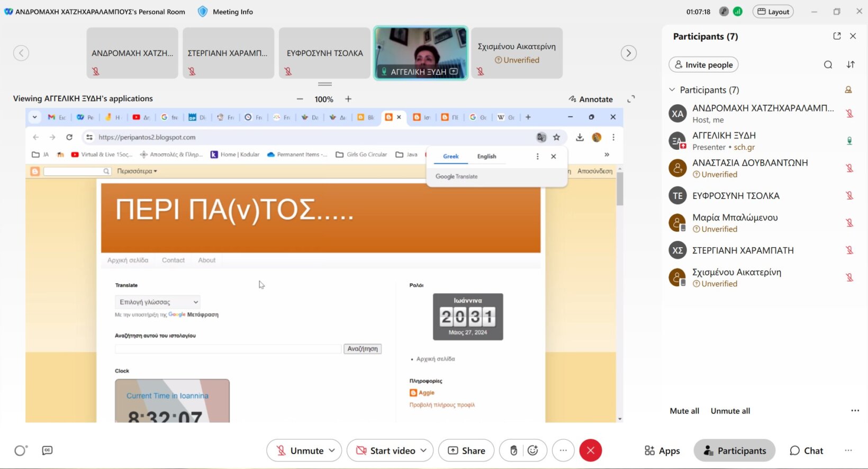Open the Chat panel tab
The image size is (868, 469).
[x=806, y=450]
